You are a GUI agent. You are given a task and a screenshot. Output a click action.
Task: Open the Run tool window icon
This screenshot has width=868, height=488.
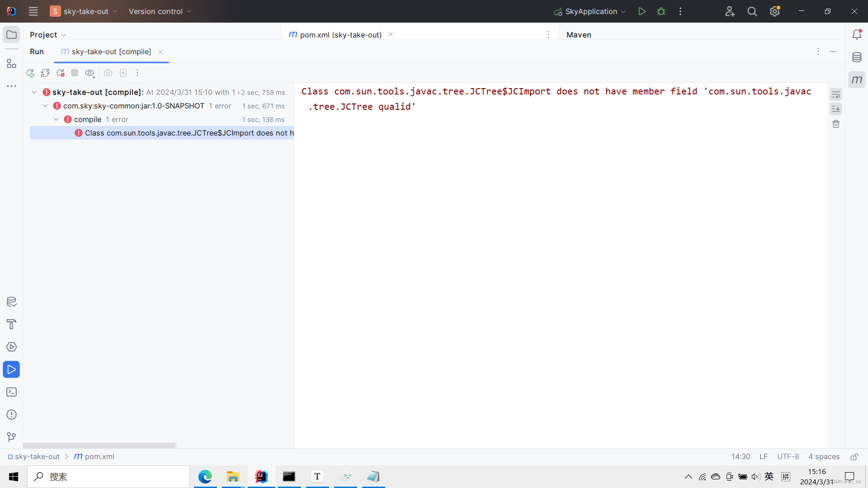(x=12, y=370)
